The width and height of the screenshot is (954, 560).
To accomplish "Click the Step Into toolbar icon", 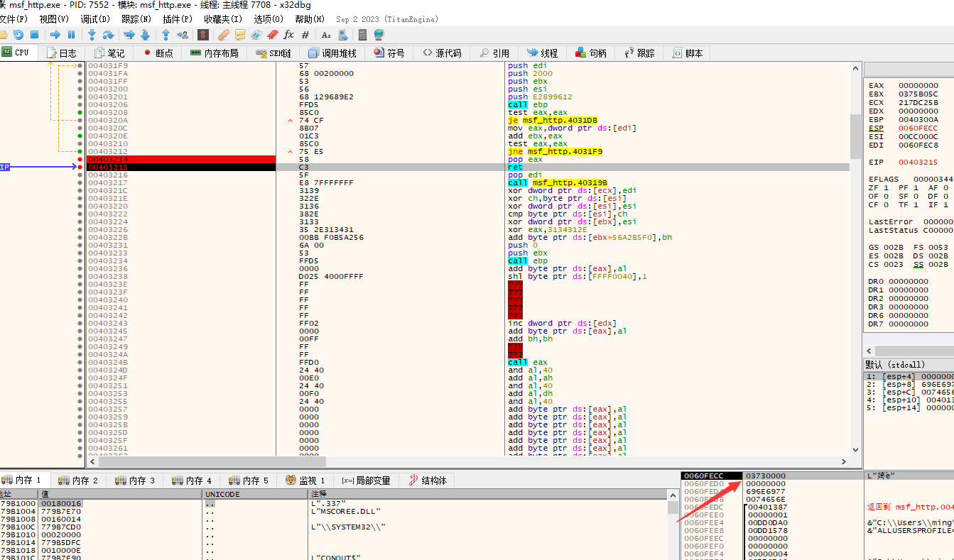I will (x=92, y=34).
